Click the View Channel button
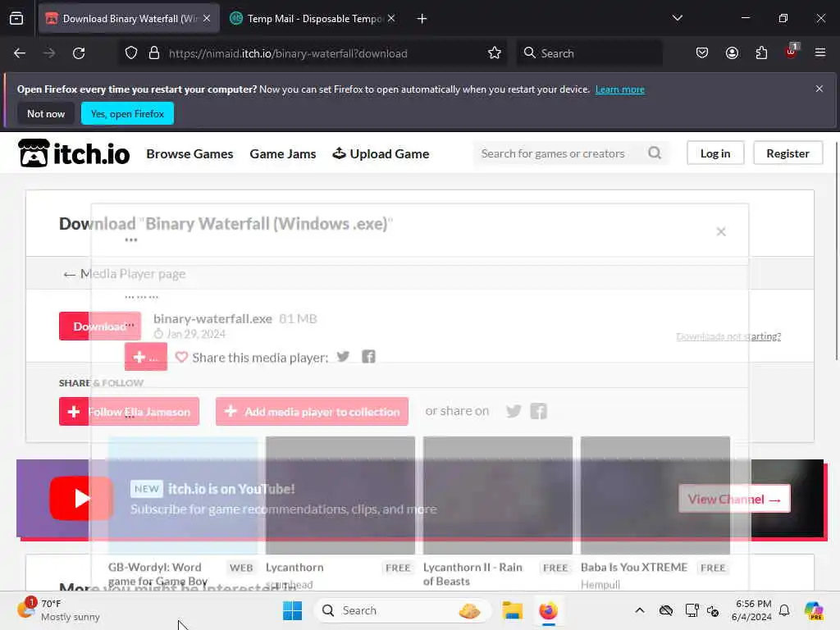 (734, 499)
